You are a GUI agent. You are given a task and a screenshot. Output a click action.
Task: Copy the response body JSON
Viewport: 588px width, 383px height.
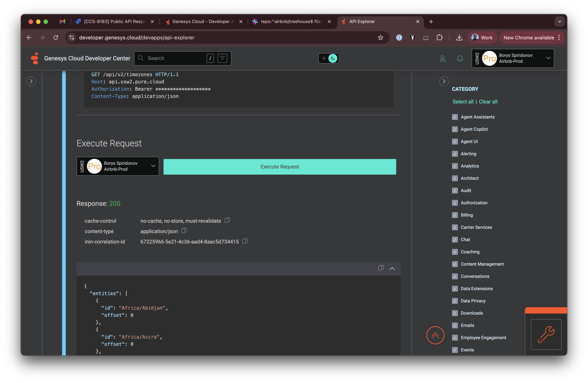[381, 268]
